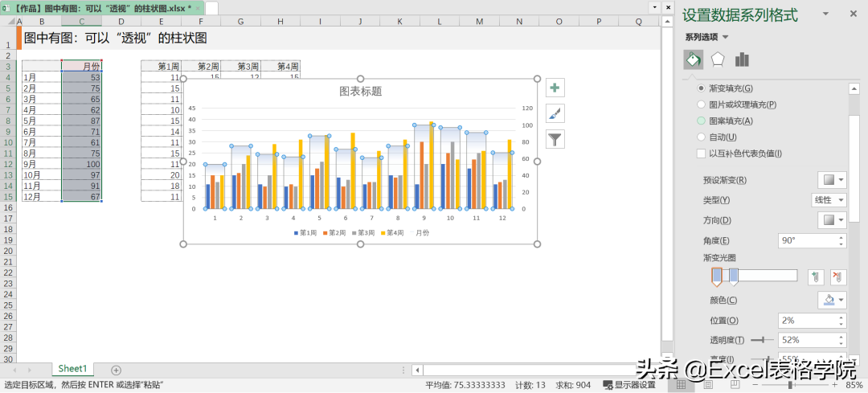Click the 平均值: 75.33333333 status entry

[465, 385]
